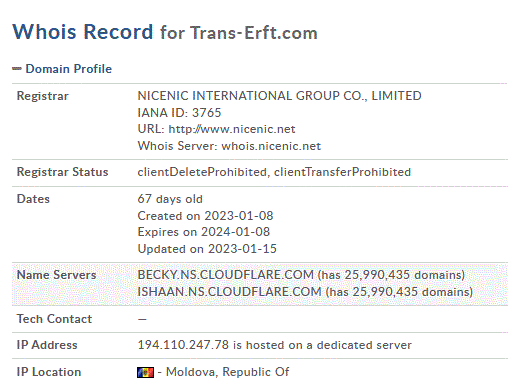Screen dimensions: 509x386
Task: Select the BECKY.NS.CLOUDFLARE.COM name server
Action: (x=225, y=275)
